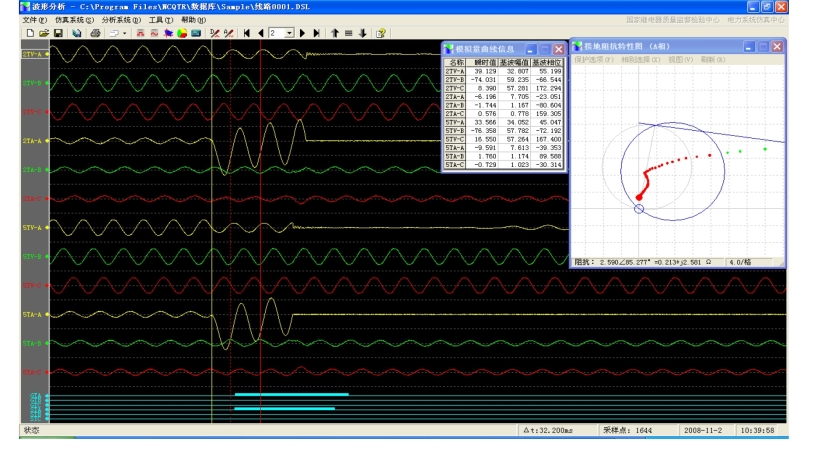Open the page number dropdown showing 2
The image size is (825, 449).
[290, 33]
